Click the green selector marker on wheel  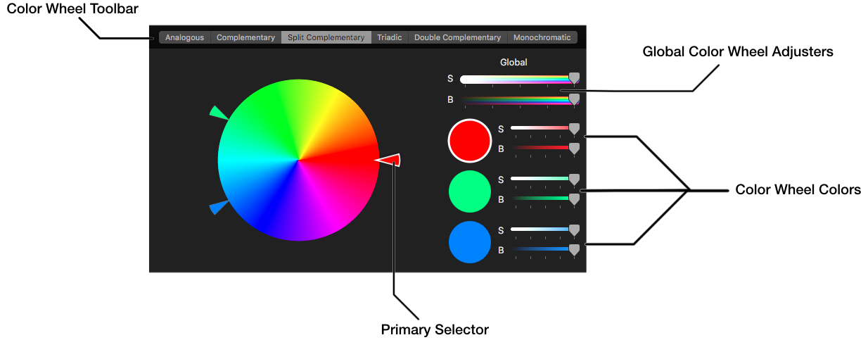[218, 113]
